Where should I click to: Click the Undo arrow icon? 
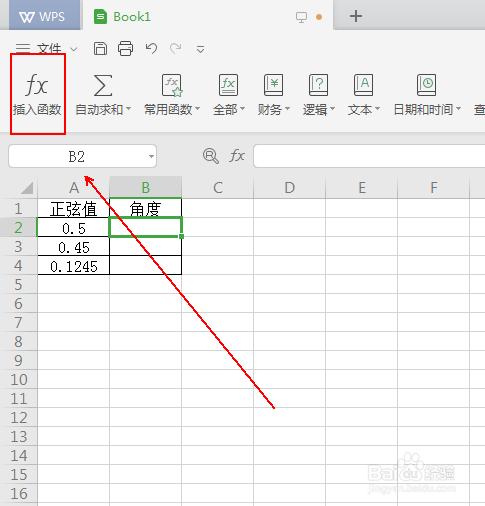(x=151, y=49)
